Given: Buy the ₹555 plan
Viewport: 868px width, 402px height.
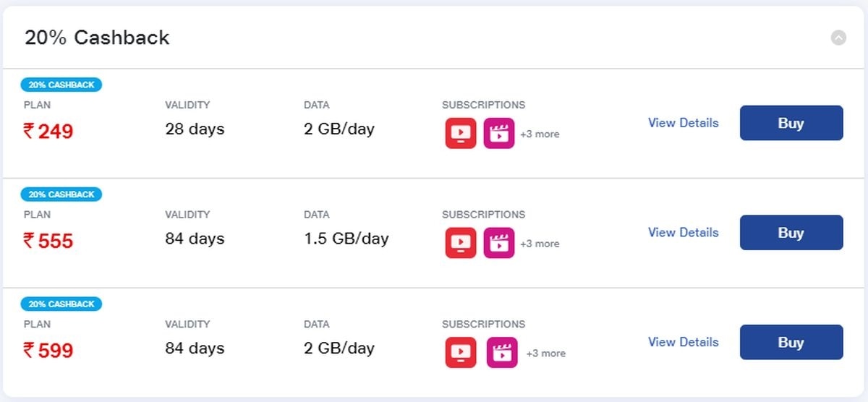Looking at the screenshot, I should [x=791, y=233].
